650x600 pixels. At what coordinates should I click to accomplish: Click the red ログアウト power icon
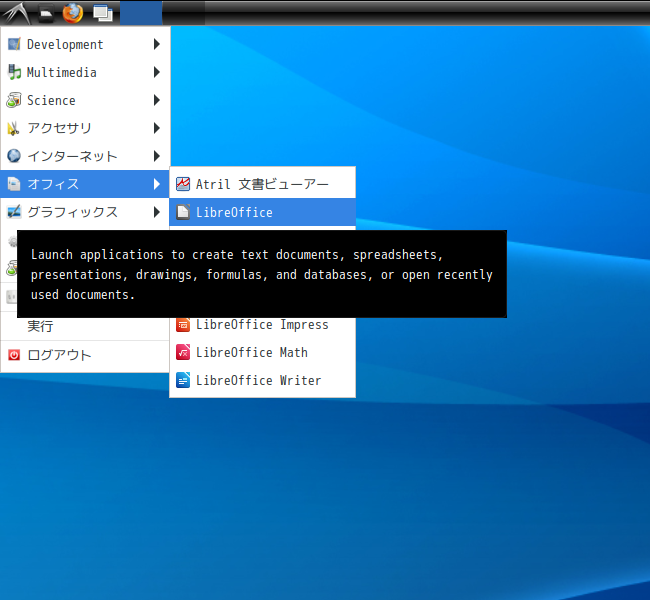[x=14, y=355]
